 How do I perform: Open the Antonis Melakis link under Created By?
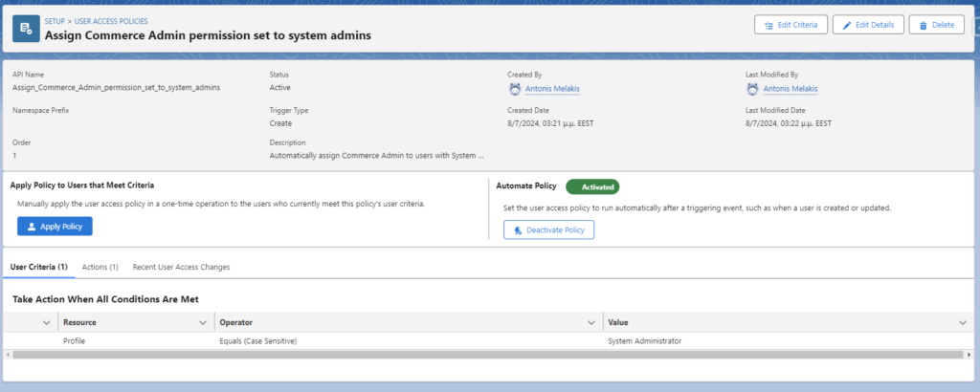(552, 89)
